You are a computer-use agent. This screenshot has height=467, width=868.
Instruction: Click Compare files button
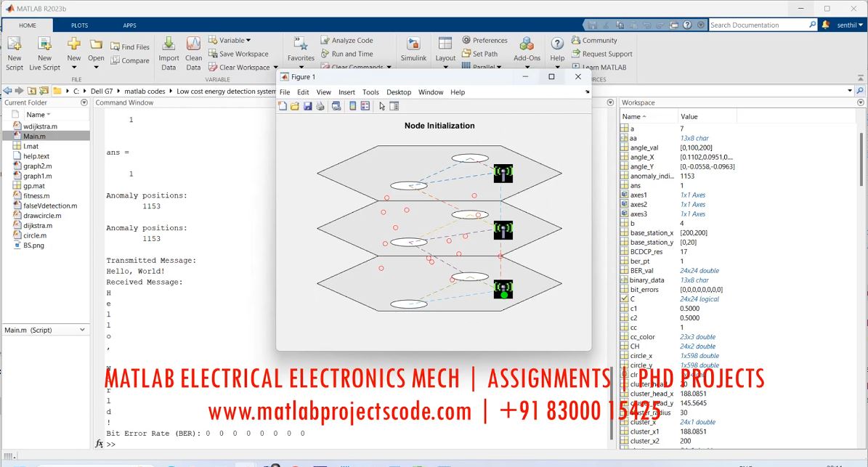coord(130,60)
